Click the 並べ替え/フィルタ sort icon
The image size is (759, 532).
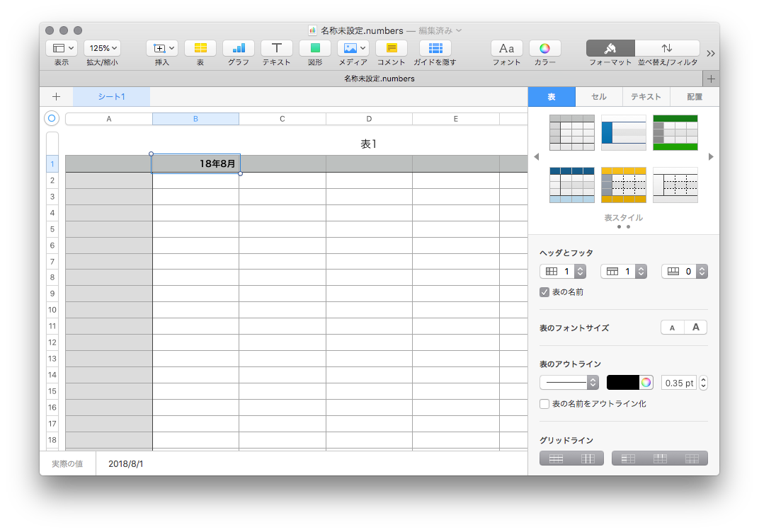(667, 48)
